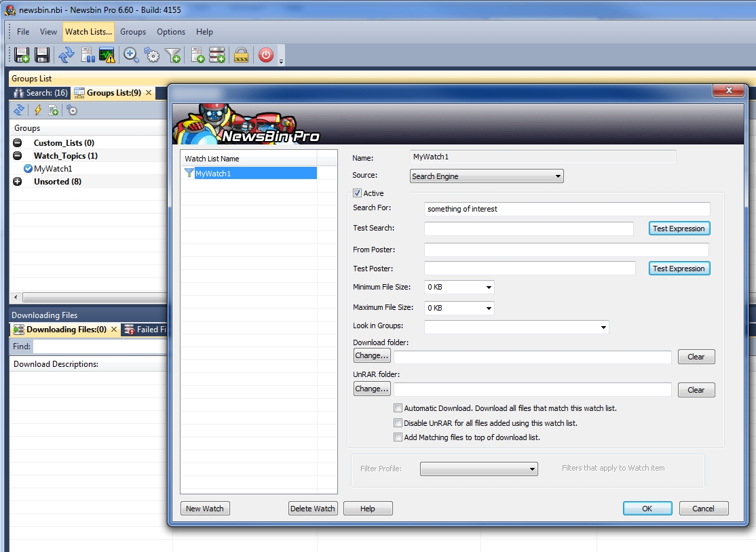Check Disable UnRAR for all files option
The image size is (756, 552).
pyautogui.click(x=398, y=423)
